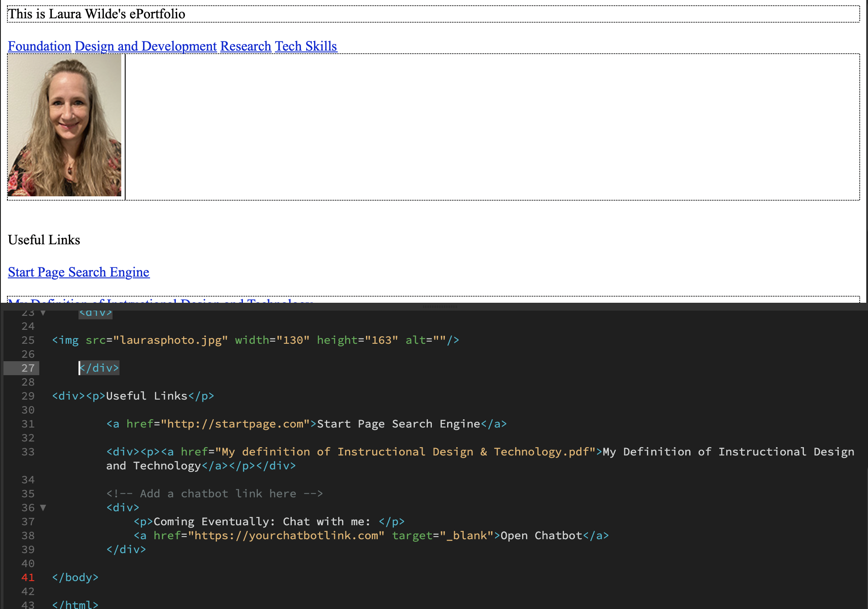Select Laura's photo in the preview
Viewport: 868px width, 609px height.
click(x=65, y=125)
